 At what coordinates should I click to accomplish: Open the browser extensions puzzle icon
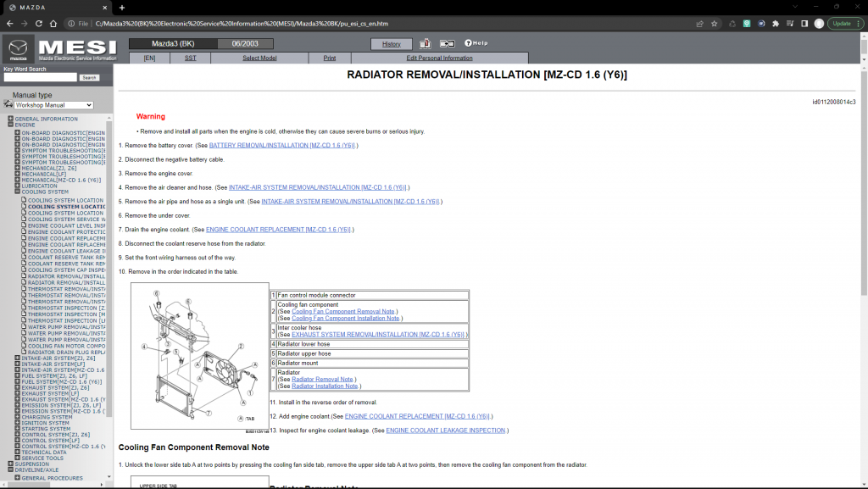coord(775,24)
